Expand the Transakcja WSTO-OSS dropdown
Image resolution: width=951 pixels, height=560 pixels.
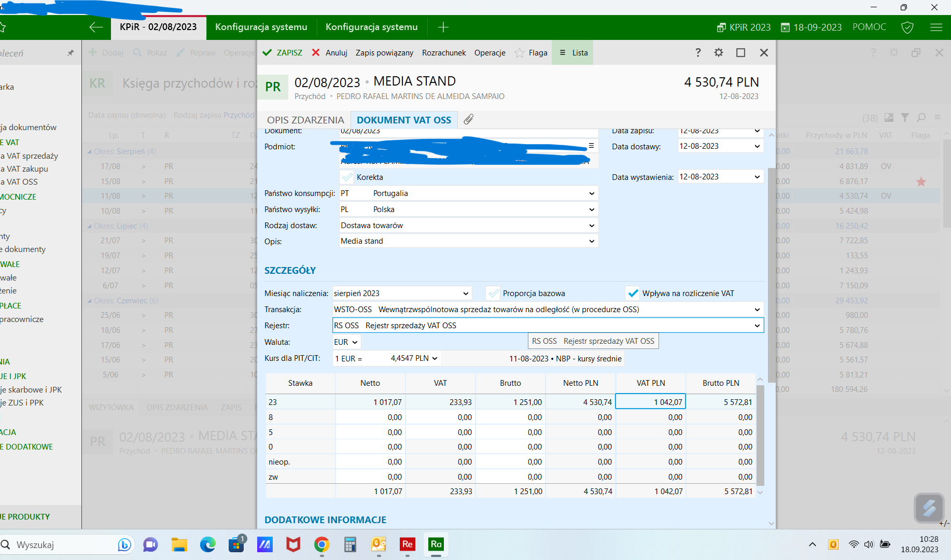757,310
